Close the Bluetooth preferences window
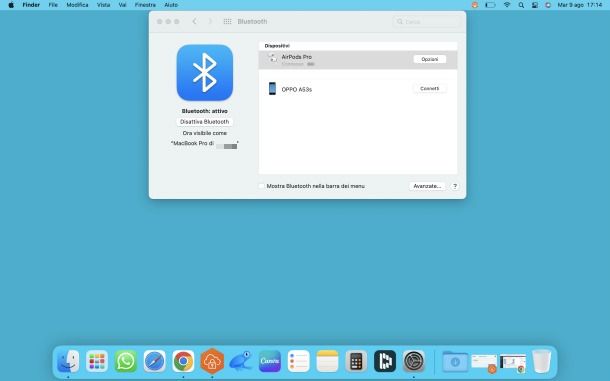This screenshot has height=381, width=610. coord(160,21)
